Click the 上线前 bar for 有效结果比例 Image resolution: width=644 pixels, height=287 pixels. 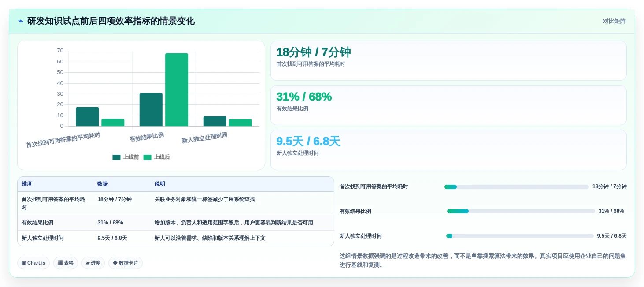tap(151, 110)
